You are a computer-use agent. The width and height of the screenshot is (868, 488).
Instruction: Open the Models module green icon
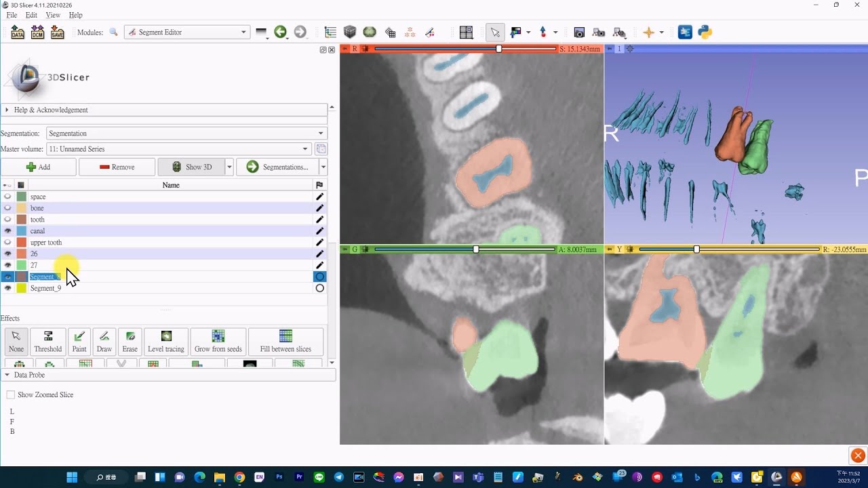pyautogui.click(x=370, y=32)
